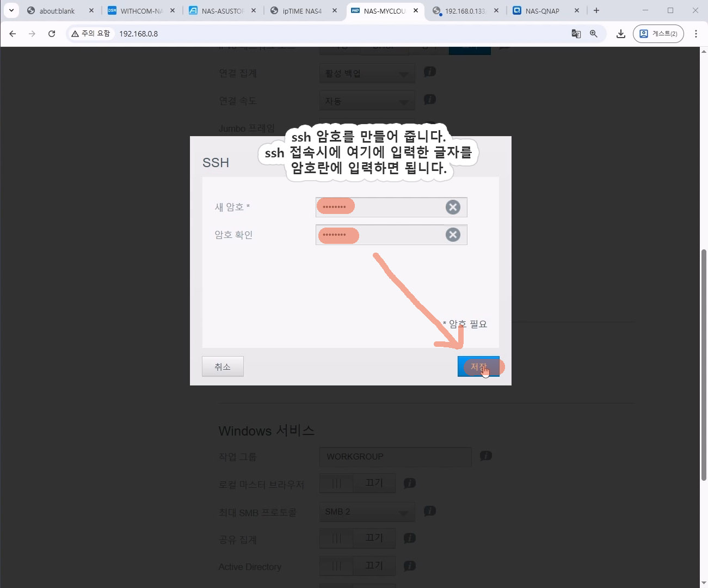Viewport: 708px width, 588px height.
Task: Switch to the ipTIME NAS4 tab
Action: pyautogui.click(x=302, y=11)
